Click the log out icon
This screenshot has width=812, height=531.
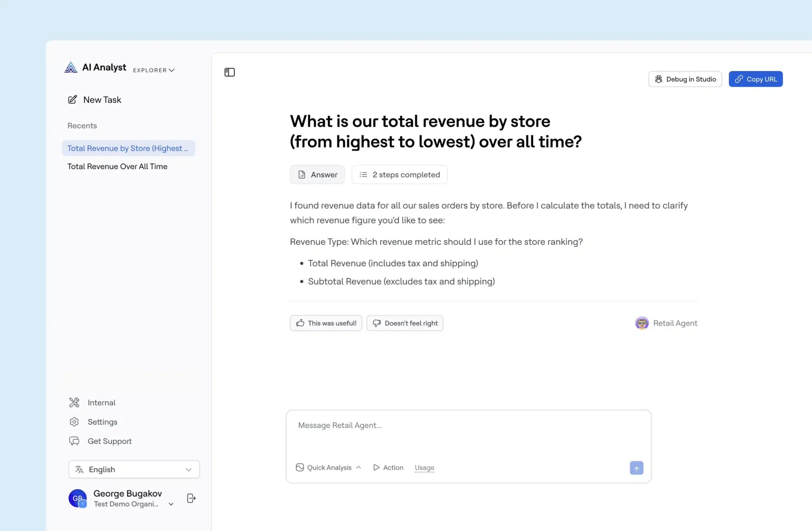pos(191,498)
